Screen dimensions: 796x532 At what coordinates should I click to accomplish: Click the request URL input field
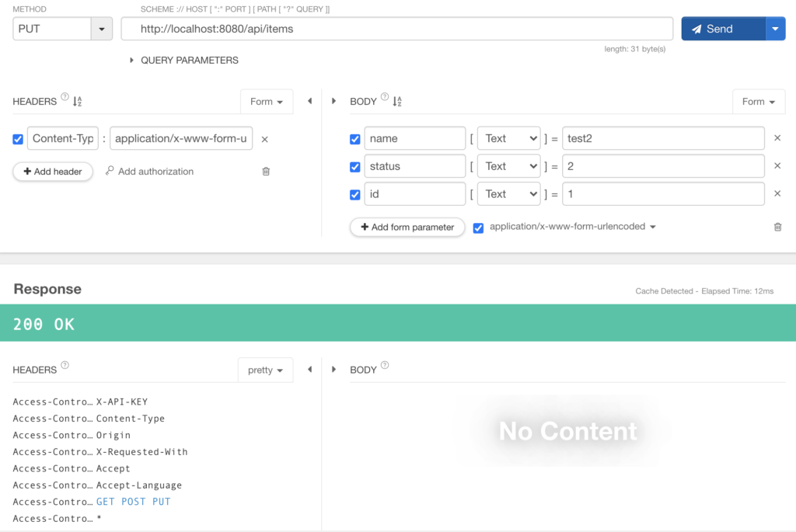(396, 29)
